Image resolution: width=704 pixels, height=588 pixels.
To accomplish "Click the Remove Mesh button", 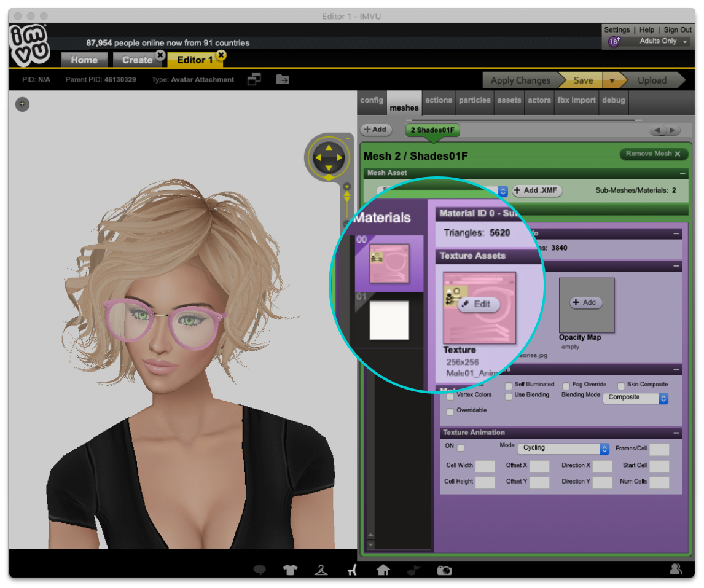I will 653,154.
